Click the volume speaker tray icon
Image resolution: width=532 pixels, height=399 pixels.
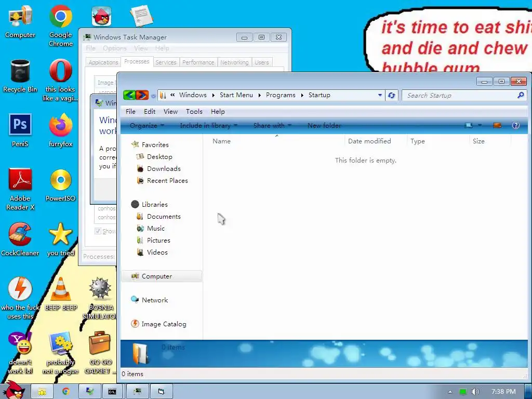pyautogui.click(x=475, y=392)
